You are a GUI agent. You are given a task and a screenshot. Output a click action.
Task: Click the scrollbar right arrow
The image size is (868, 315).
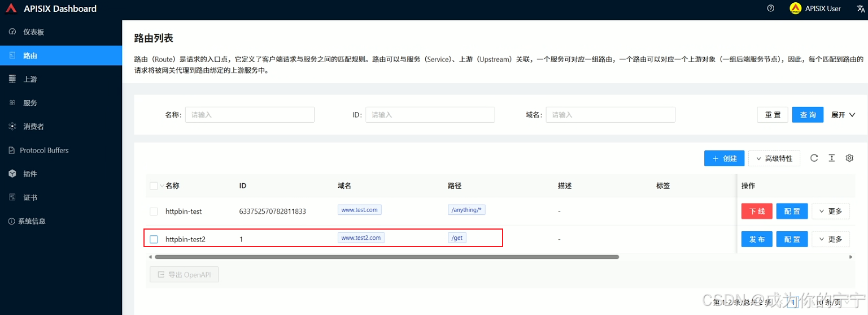tap(851, 257)
